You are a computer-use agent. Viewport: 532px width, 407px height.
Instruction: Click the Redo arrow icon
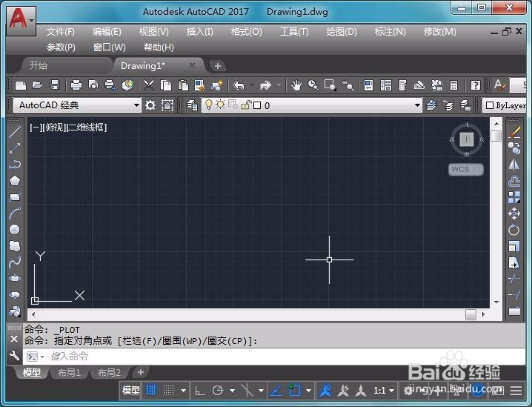pos(266,85)
